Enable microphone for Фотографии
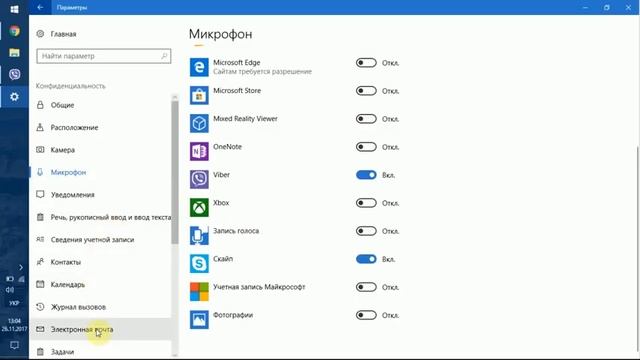Viewport: 640px width, 360px height. 366,316
